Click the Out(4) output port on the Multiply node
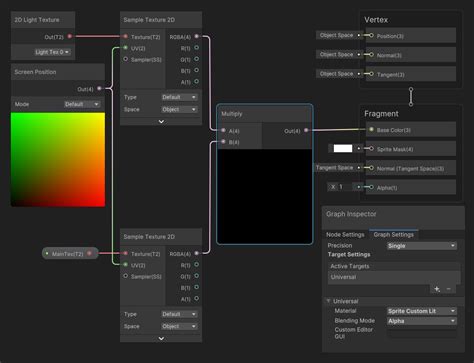This screenshot has height=363, width=474. [306, 130]
